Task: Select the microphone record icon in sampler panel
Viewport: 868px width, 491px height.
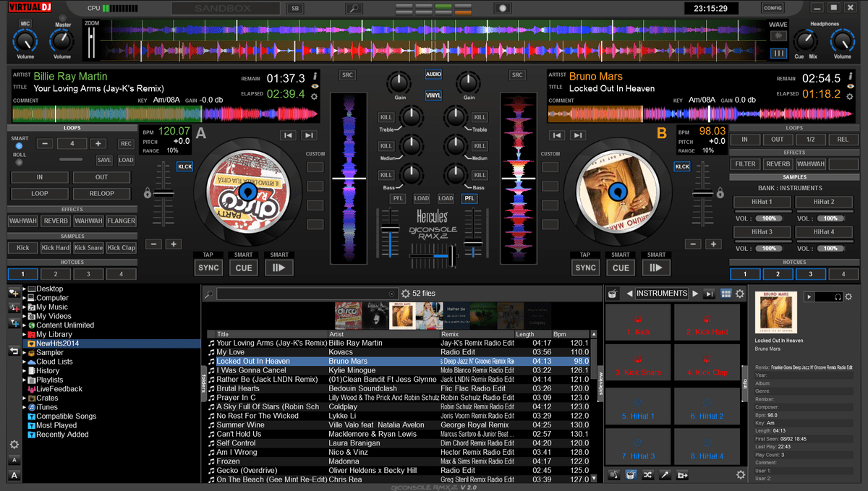Action: (x=664, y=475)
